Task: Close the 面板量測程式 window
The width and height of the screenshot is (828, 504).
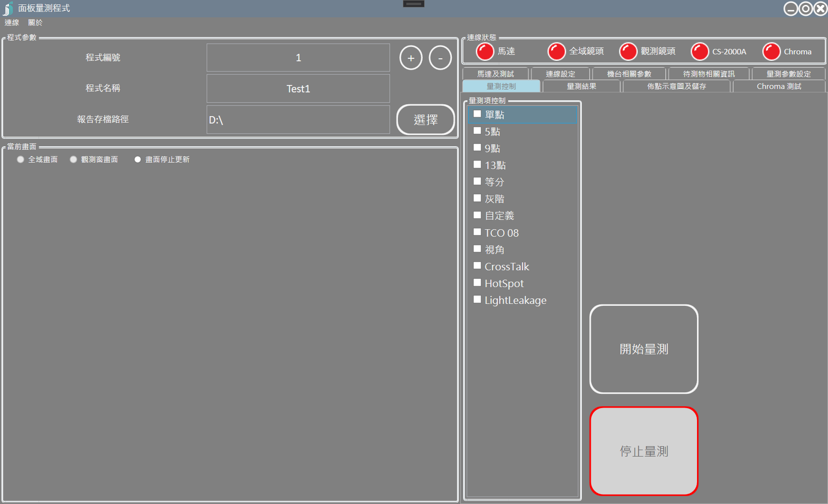Action: pos(821,9)
